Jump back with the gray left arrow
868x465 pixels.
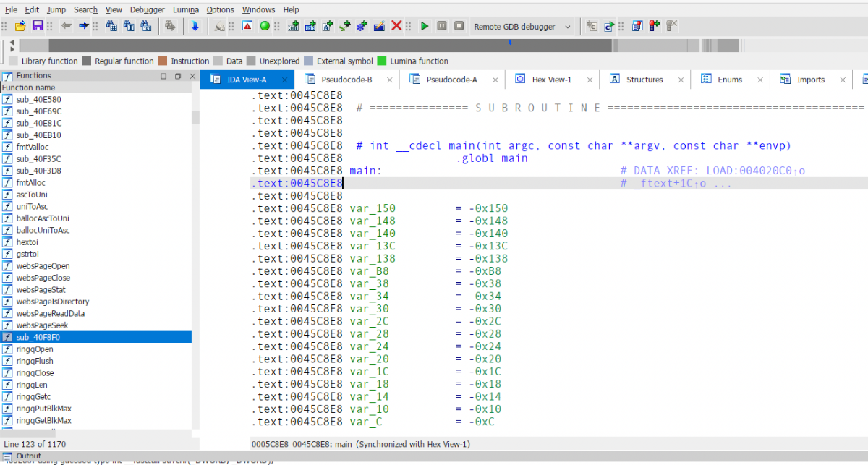coord(67,26)
